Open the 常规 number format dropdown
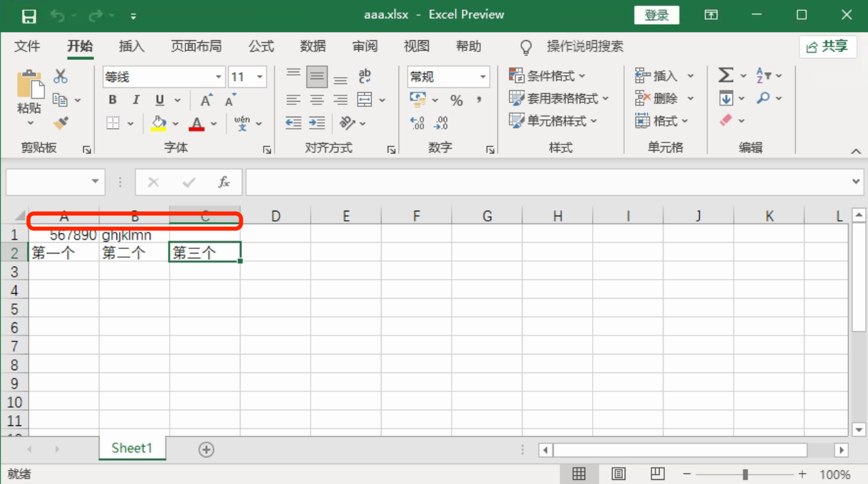The width and height of the screenshot is (868, 484). tap(482, 77)
